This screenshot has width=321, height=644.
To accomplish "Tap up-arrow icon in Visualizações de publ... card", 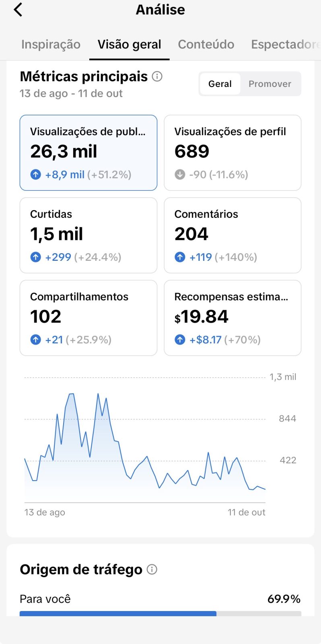I will pos(36,174).
